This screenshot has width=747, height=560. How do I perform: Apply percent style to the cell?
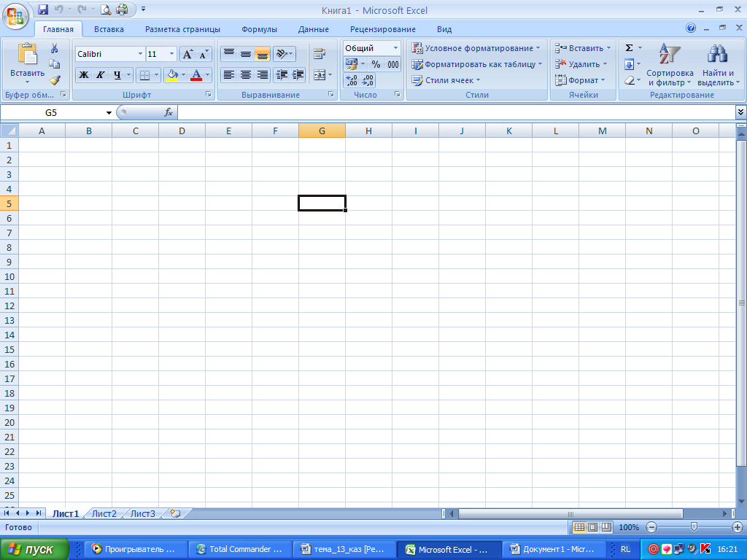376,64
